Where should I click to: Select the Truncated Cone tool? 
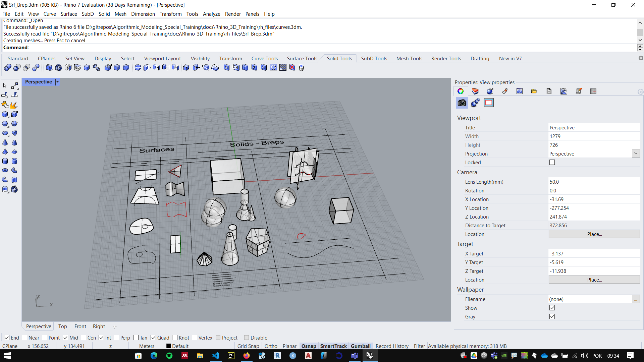click(14, 142)
